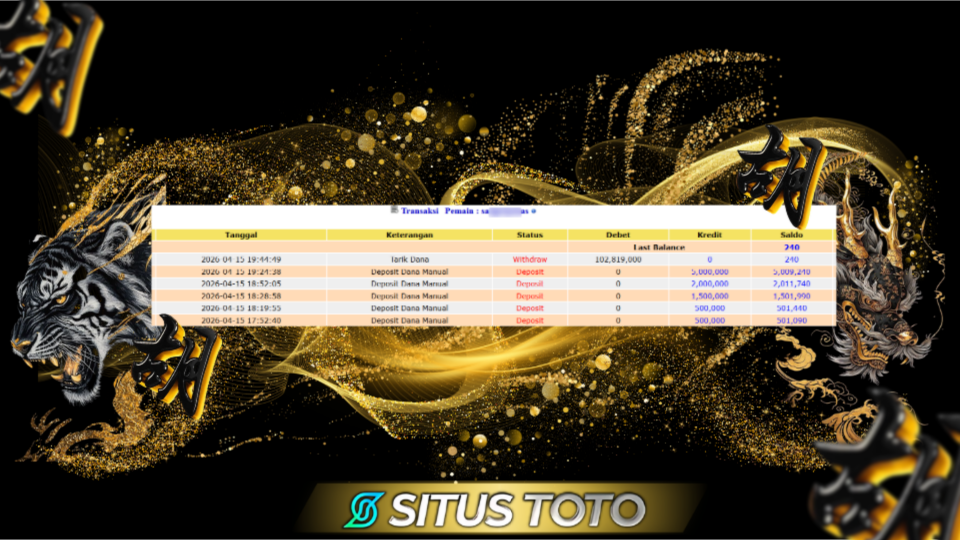The image size is (960, 540).
Task: Click the Last Balance label
Action: 659,247
